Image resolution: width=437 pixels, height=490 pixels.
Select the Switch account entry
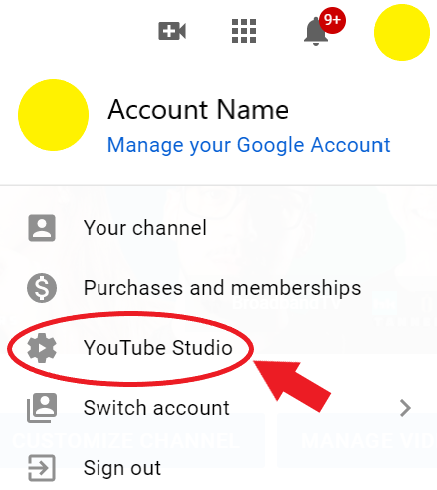click(218, 408)
